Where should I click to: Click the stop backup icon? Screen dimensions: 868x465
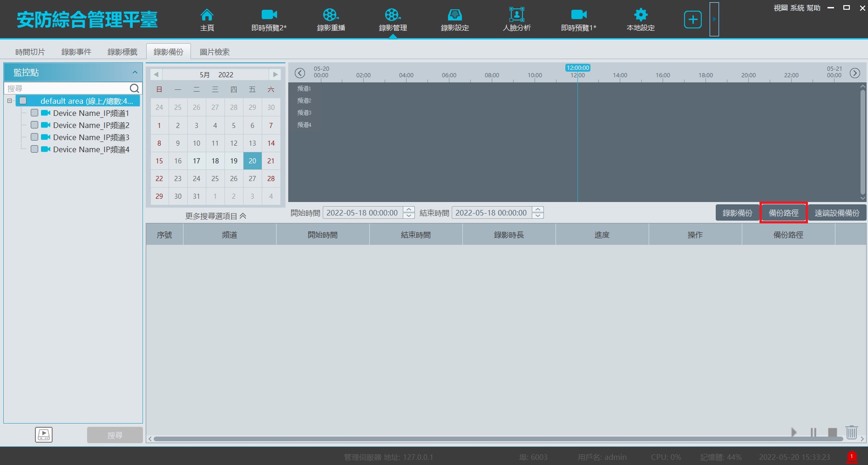(833, 432)
